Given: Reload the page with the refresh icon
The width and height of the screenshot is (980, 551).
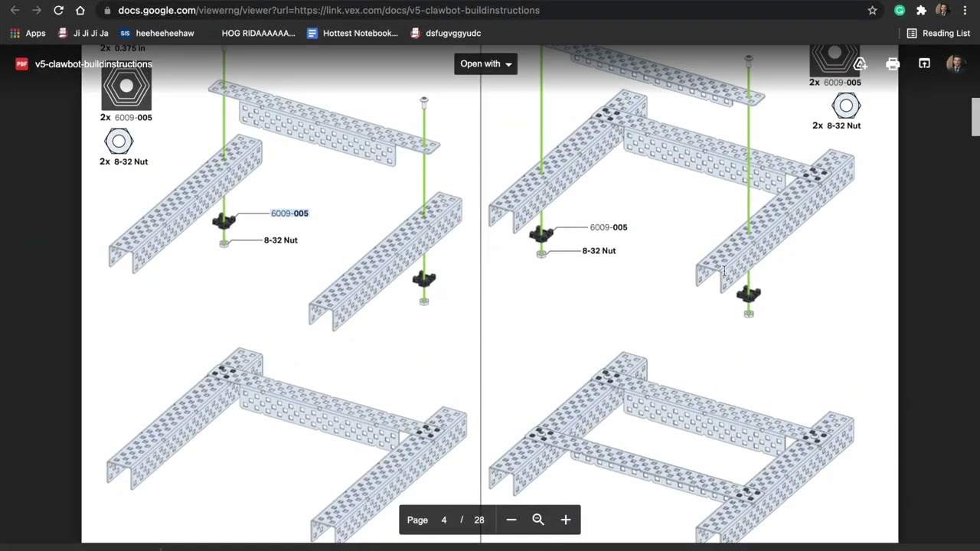Looking at the screenshot, I should point(58,10).
